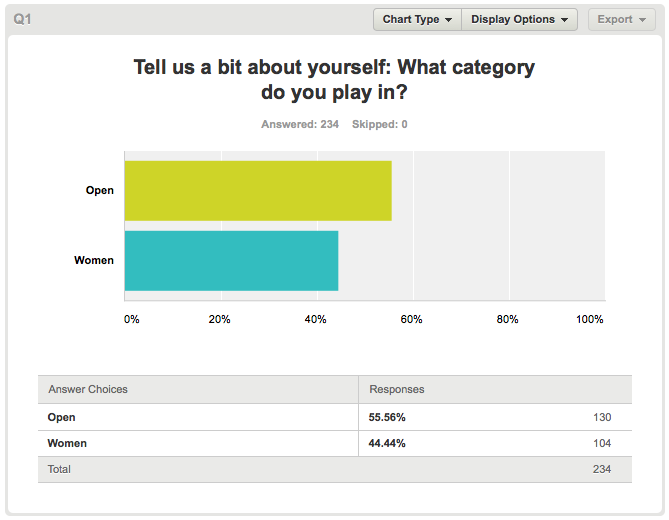The image size is (669, 520).
Task: Click the Answer Choices column header
Action: [88, 389]
